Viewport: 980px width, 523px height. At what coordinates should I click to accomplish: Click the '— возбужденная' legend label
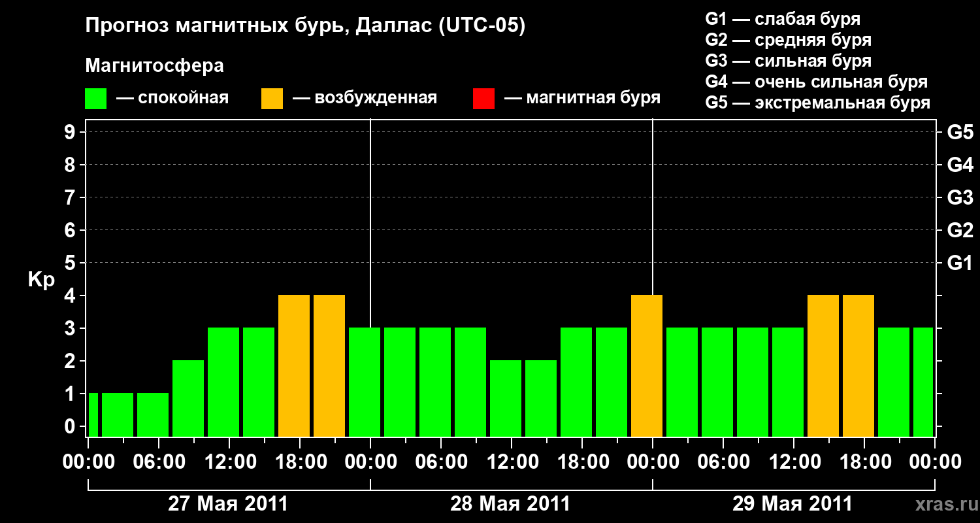pos(365,98)
